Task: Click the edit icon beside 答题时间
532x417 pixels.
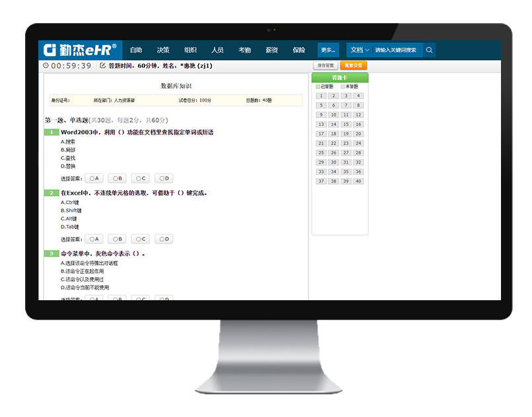Action: coord(102,66)
